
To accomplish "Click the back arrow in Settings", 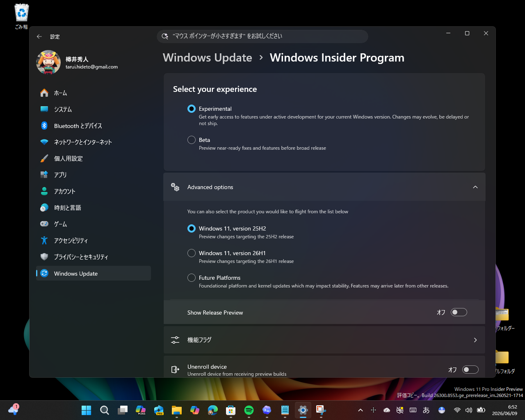I will click(x=39, y=37).
